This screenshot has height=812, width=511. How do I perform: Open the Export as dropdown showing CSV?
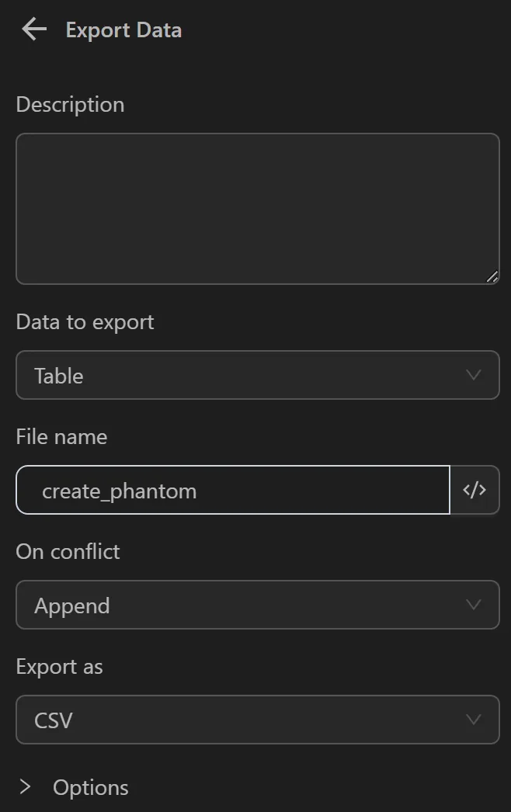tap(257, 720)
